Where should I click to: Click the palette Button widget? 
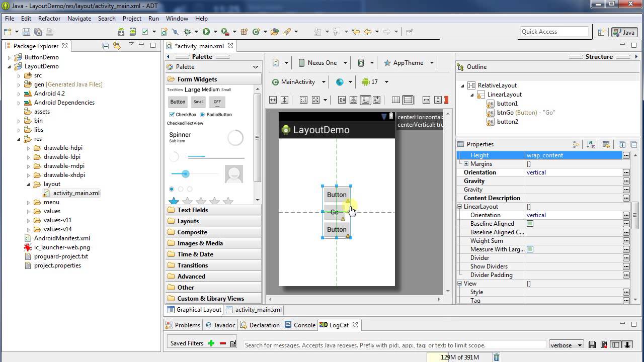[178, 102]
